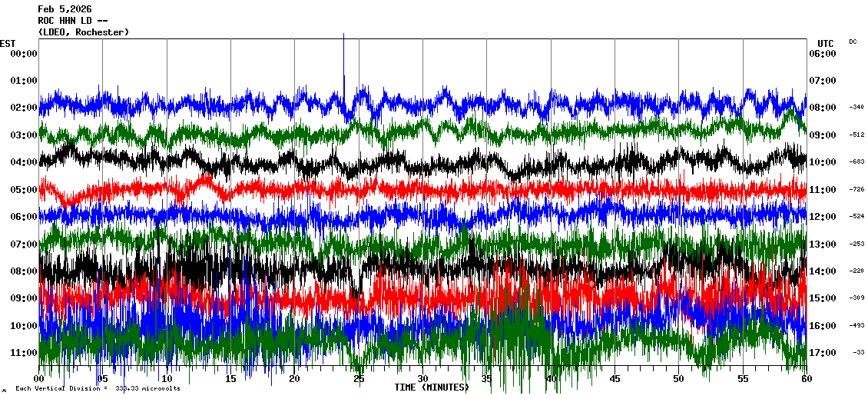Click the -726 DC offset value

(x=856, y=189)
